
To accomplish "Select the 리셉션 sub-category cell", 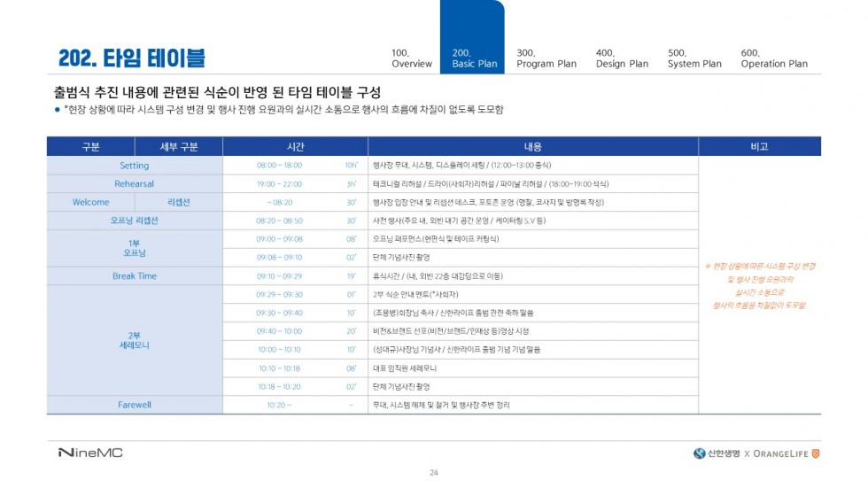I will [x=179, y=202].
